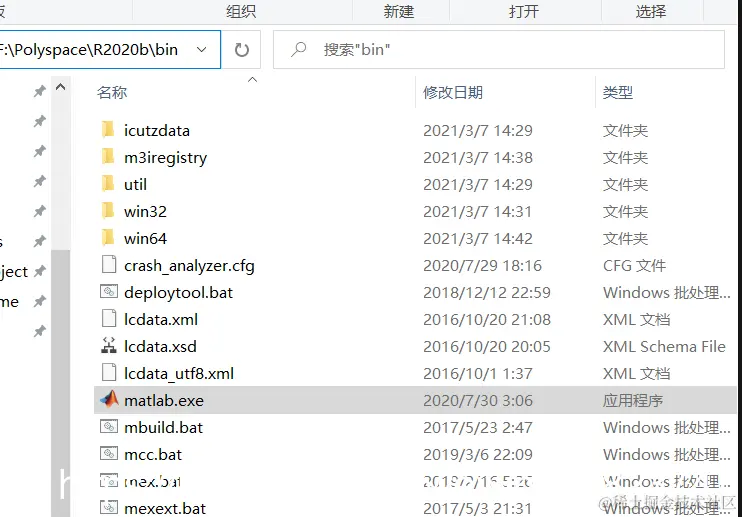Viewport: 742px width, 517px height.
Task: Click the mcc.bat batch file icon
Action: [109, 453]
